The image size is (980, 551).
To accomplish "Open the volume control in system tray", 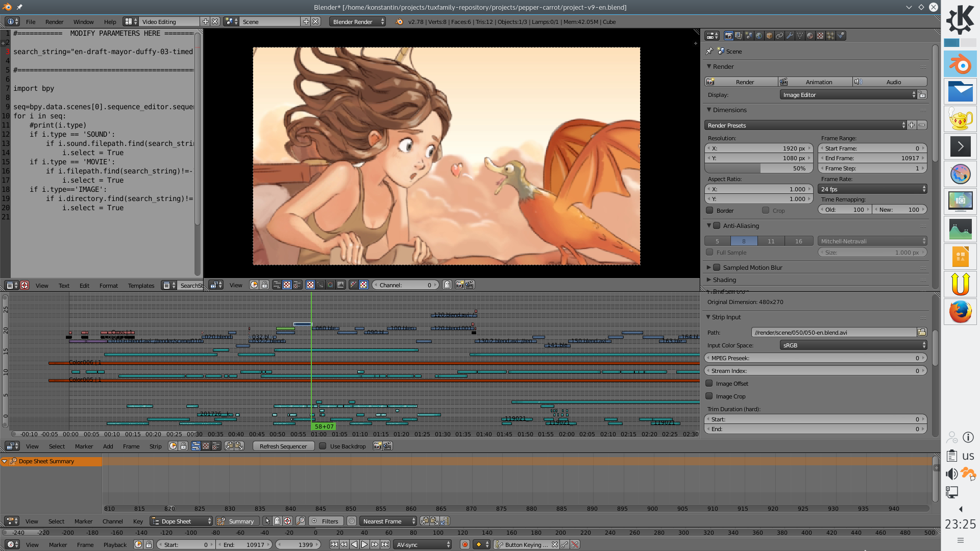I will tap(951, 474).
